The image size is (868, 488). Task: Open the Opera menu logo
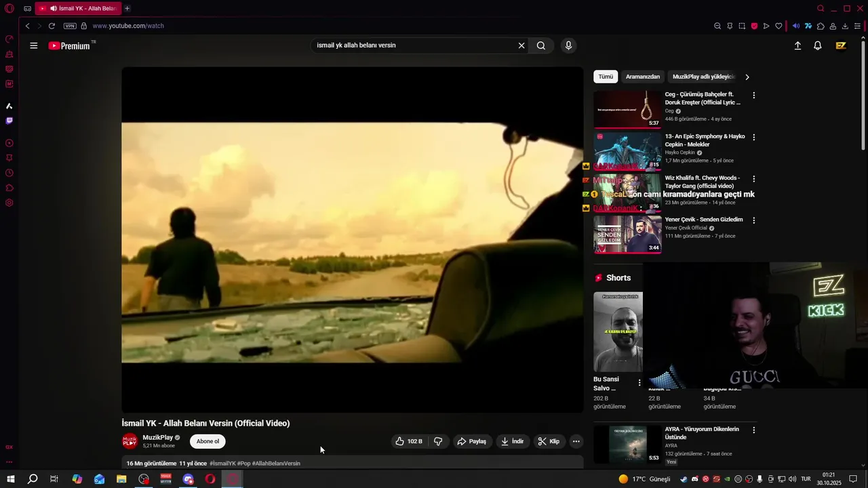(x=9, y=8)
